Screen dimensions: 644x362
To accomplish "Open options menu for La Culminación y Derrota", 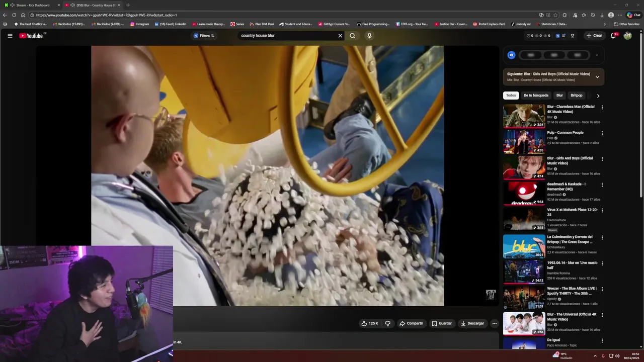I will click(602, 237).
